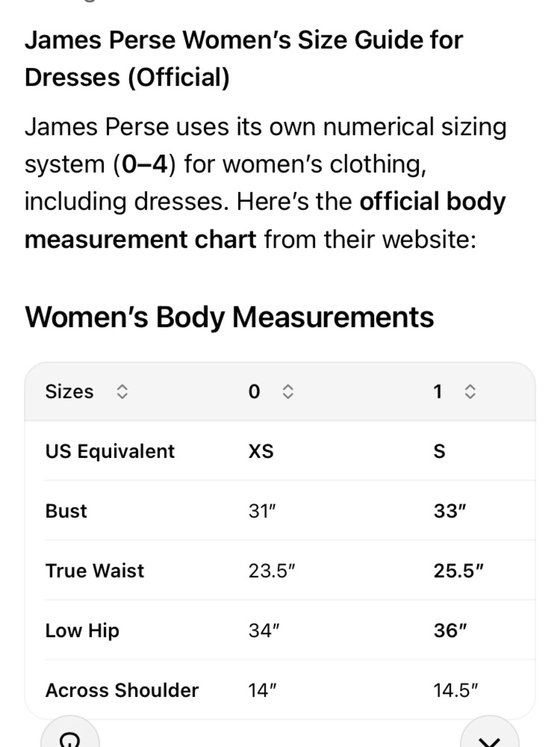Click the bold 'official body measurement chart' text
Screen dimensions: 560x747
click(265, 220)
